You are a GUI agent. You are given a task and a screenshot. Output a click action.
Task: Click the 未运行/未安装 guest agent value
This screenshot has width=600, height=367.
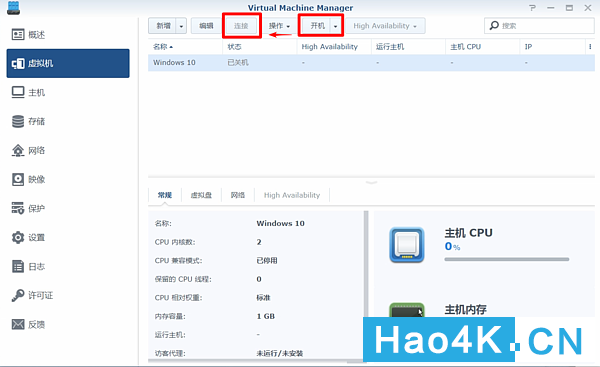pyautogui.click(x=279, y=353)
